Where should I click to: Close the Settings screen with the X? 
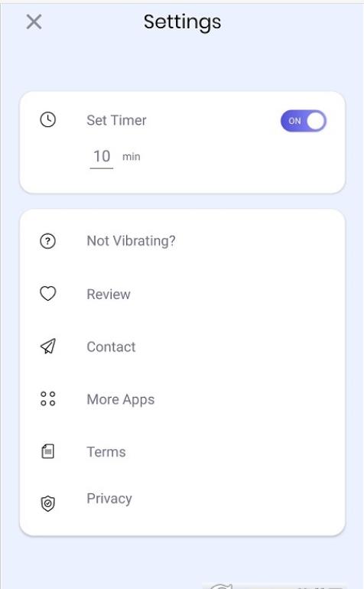(x=34, y=21)
